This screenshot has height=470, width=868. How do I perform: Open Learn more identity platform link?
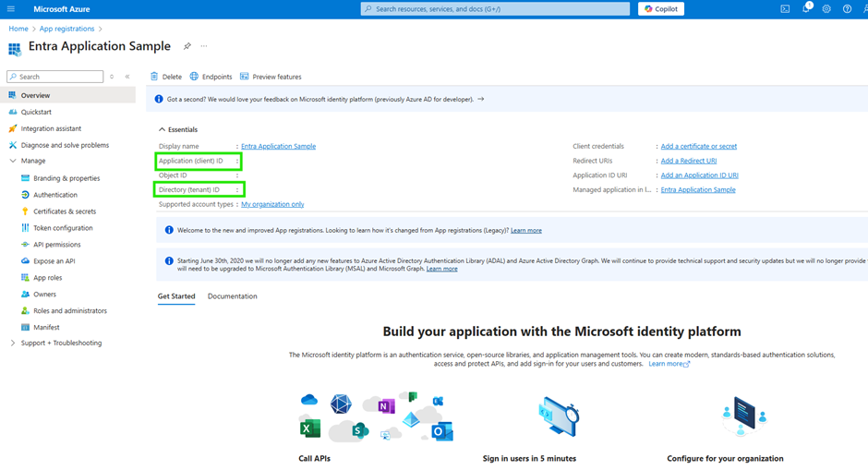(x=669, y=364)
